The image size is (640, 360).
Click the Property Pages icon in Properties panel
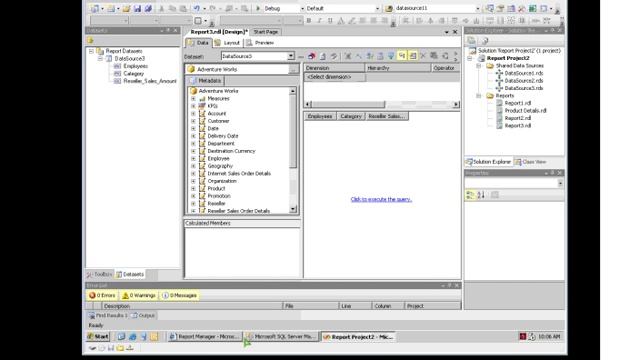click(x=495, y=195)
